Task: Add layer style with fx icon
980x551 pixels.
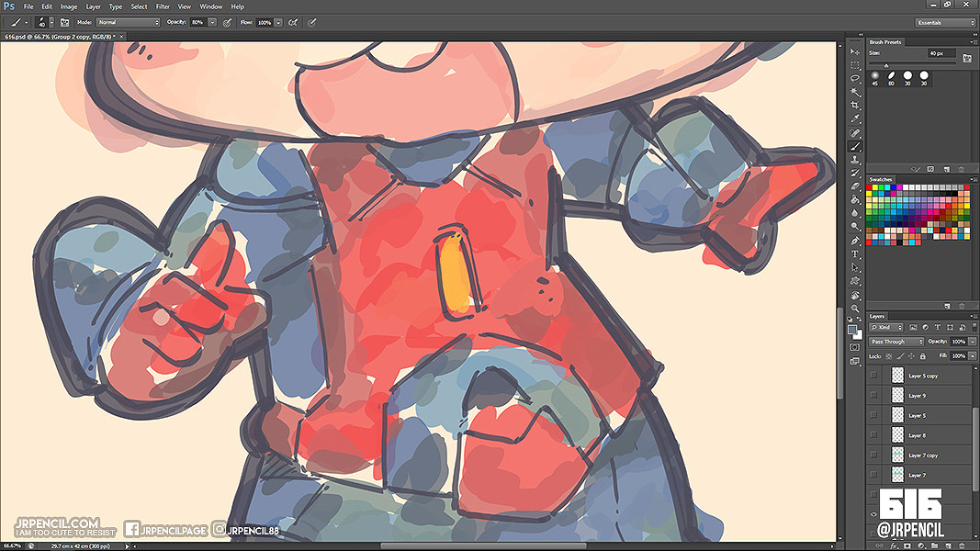Action: (894, 546)
